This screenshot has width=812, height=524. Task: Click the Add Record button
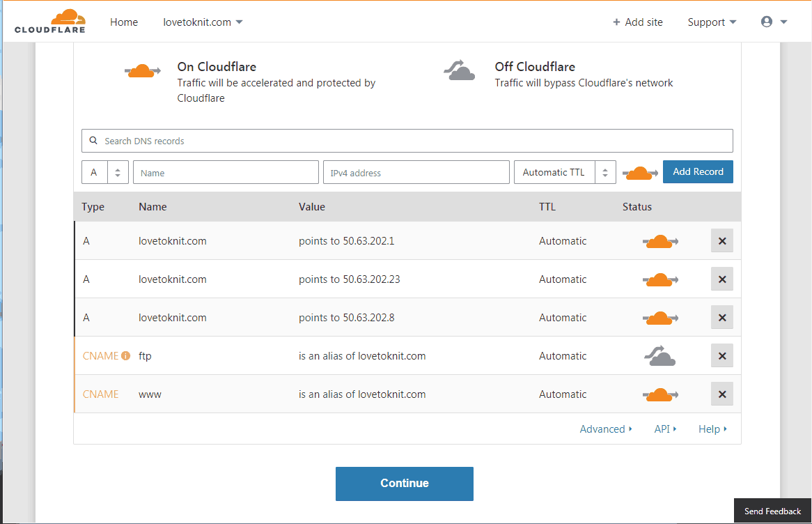[x=698, y=171]
